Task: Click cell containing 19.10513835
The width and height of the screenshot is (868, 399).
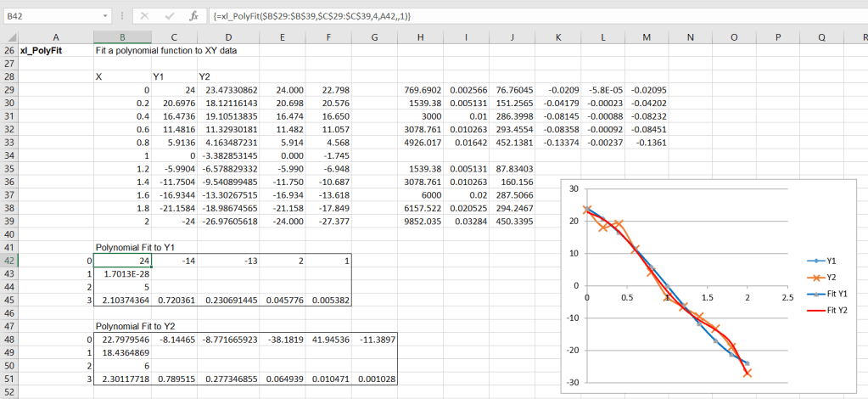Action: [228, 115]
